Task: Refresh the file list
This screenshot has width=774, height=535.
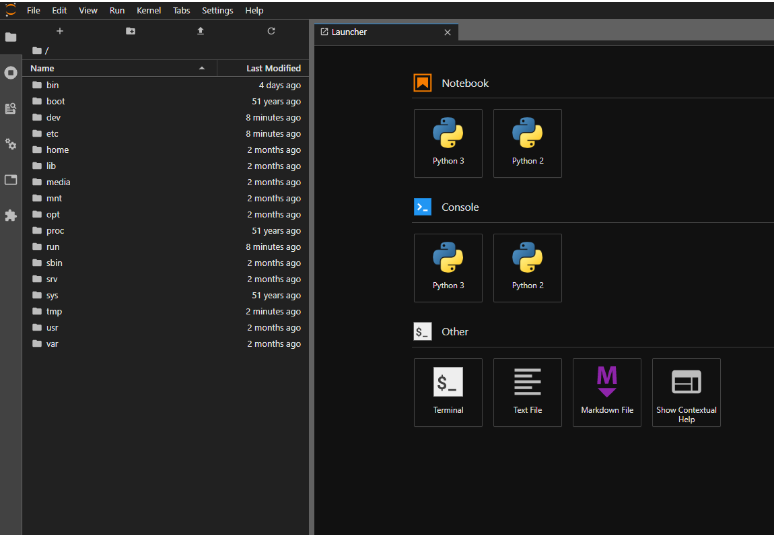Action: tap(271, 31)
